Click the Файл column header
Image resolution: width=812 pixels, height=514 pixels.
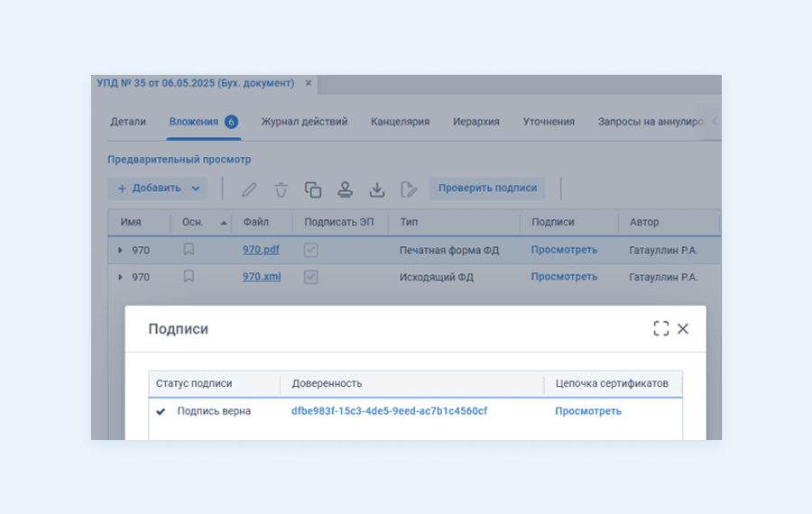256,222
